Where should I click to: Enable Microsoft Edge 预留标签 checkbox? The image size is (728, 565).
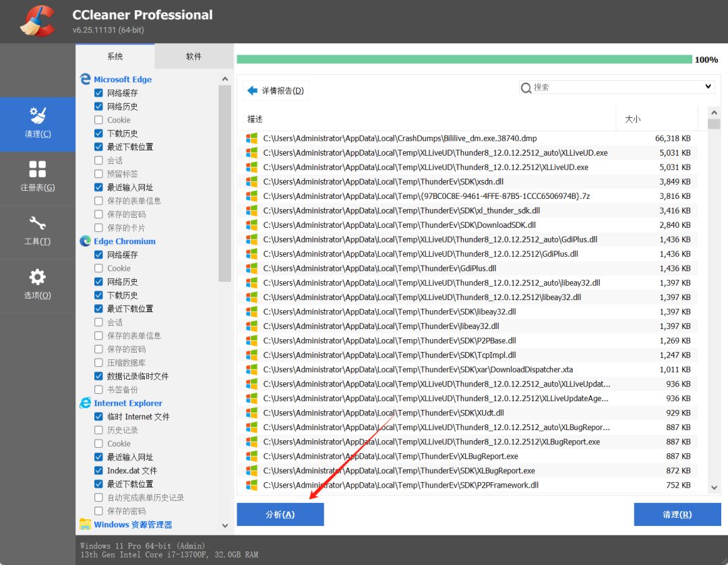coord(98,174)
